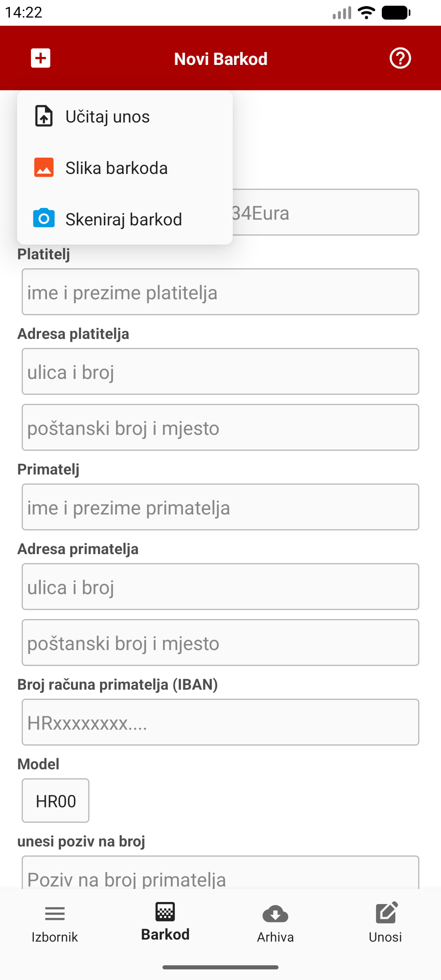441x980 pixels.
Task: Tap the Učitaj unos file icon
Action: pos(44,116)
